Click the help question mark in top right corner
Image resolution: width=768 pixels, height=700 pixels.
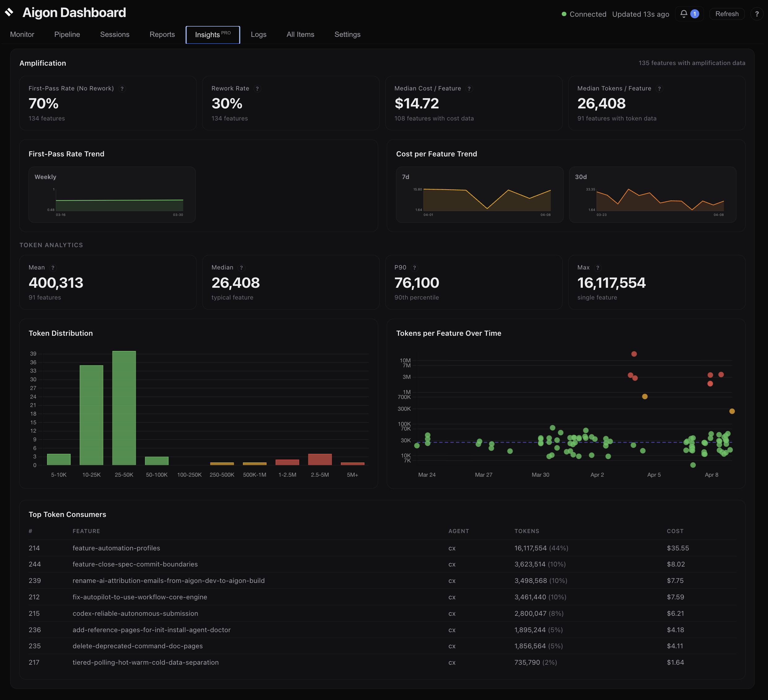(x=757, y=14)
